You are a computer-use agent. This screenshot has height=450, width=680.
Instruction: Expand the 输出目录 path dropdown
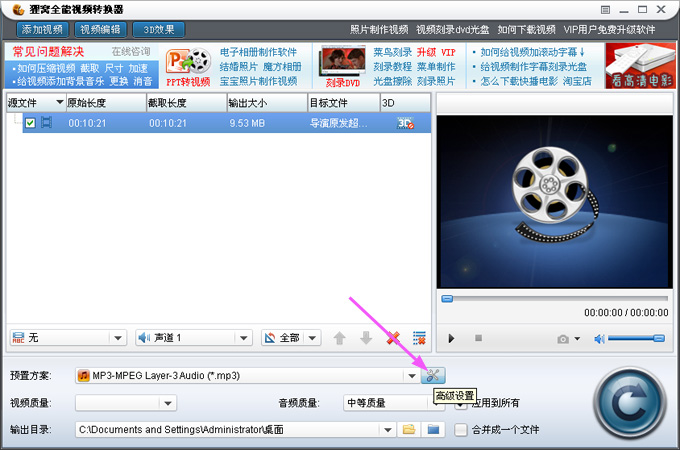click(388, 430)
